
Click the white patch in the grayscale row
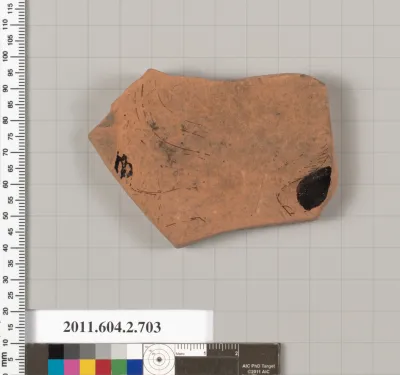point(135,351)
